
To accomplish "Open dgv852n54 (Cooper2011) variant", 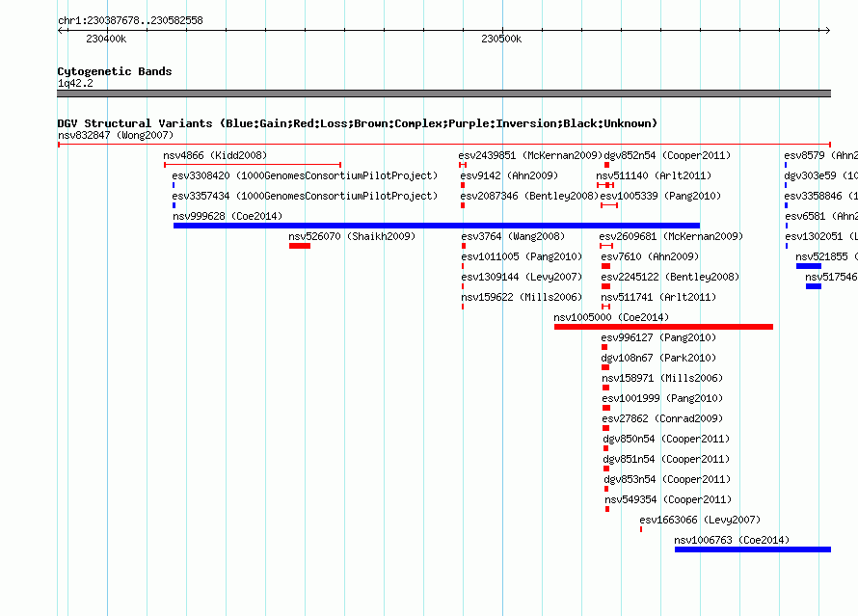I will coord(667,155).
